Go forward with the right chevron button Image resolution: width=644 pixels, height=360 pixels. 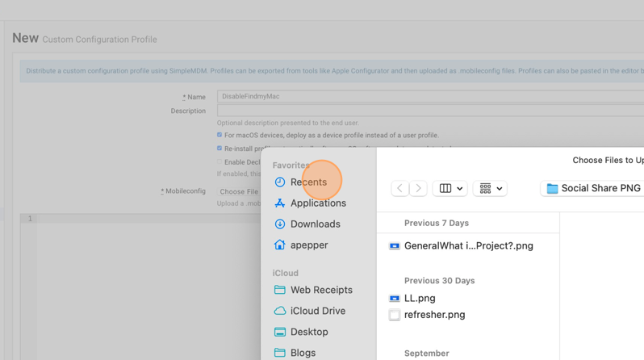(x=418, y=188)
